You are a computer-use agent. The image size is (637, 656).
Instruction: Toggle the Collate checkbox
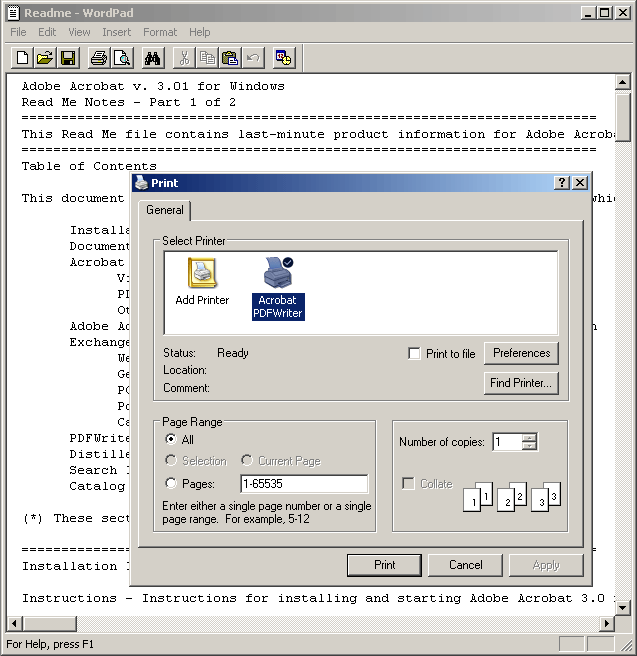click(x=408, y=484)
